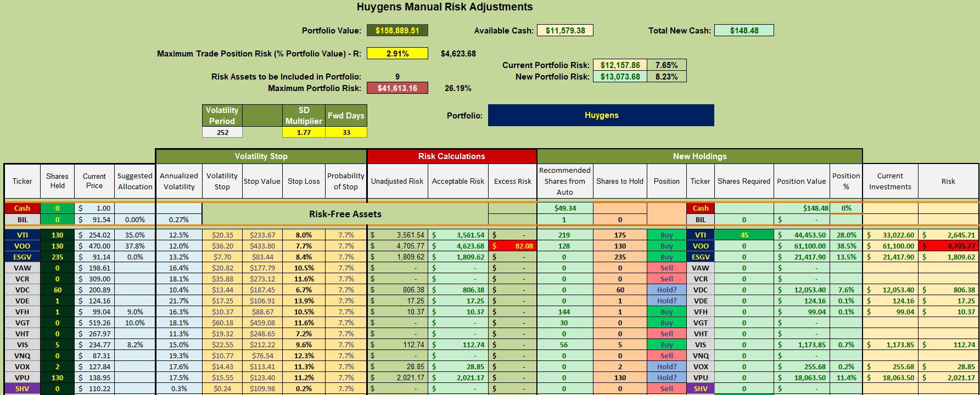Screen dimensions: 980x395
Task: Click the Fwd Days cell 33
Action: (346, 132)
